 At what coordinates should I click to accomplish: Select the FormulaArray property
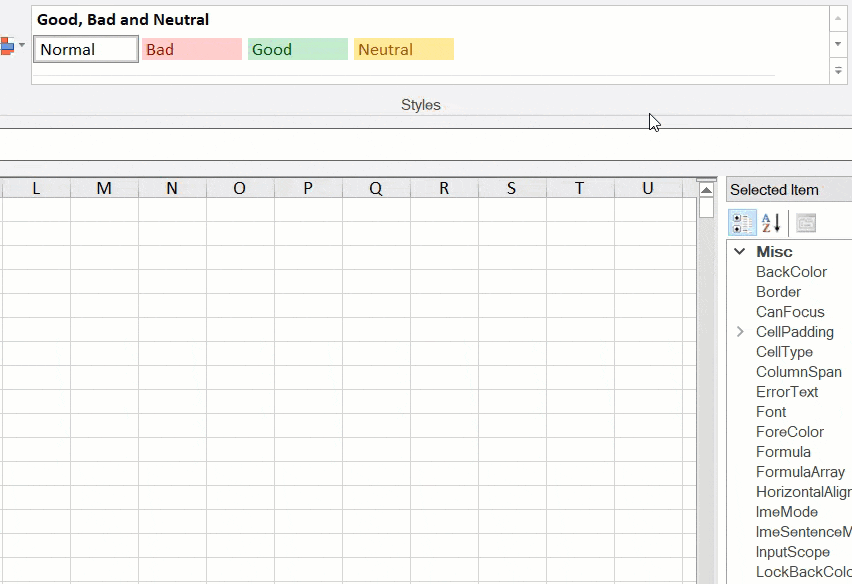click(x=800, y=472)
